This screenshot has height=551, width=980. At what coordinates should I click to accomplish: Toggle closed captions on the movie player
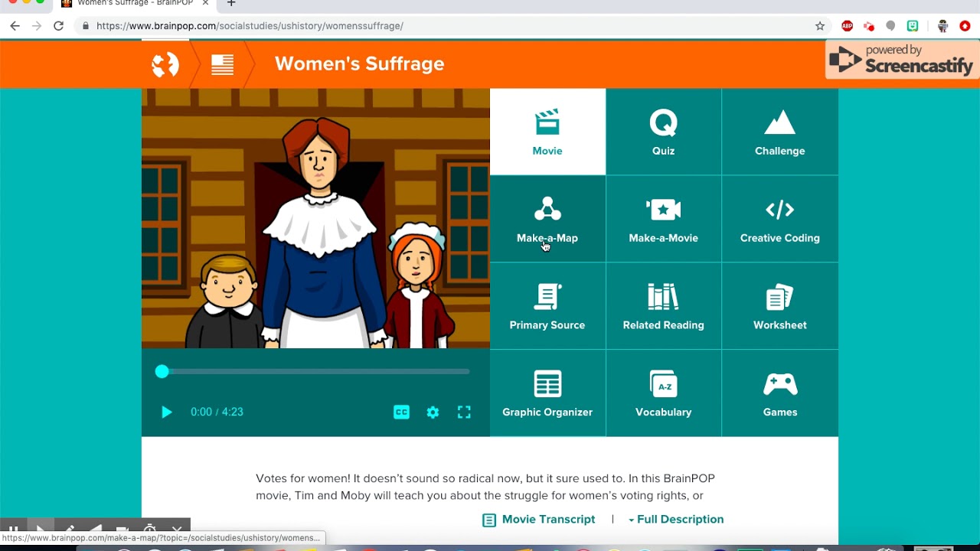click(401, 412)
